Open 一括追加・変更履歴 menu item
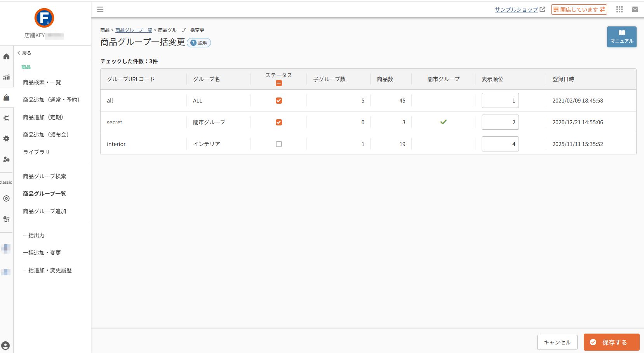The width and height of the screenshot is (644, 353). (47, 270)
